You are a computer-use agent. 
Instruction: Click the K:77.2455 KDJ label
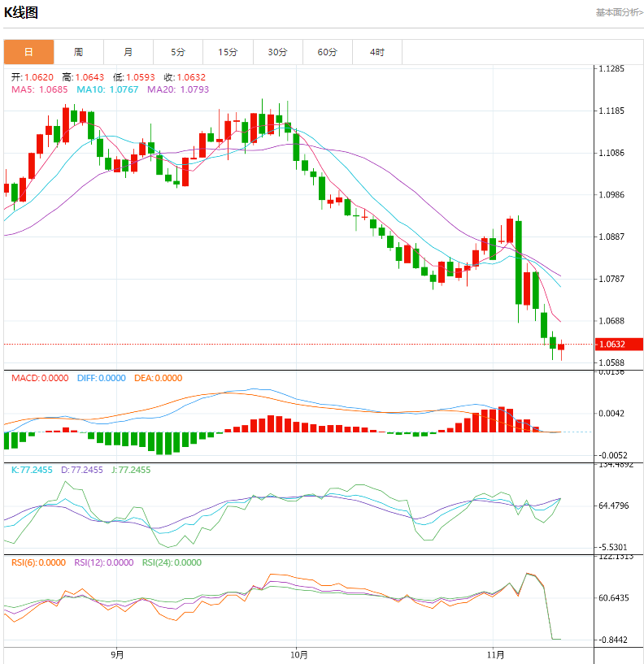coord(32,470)
